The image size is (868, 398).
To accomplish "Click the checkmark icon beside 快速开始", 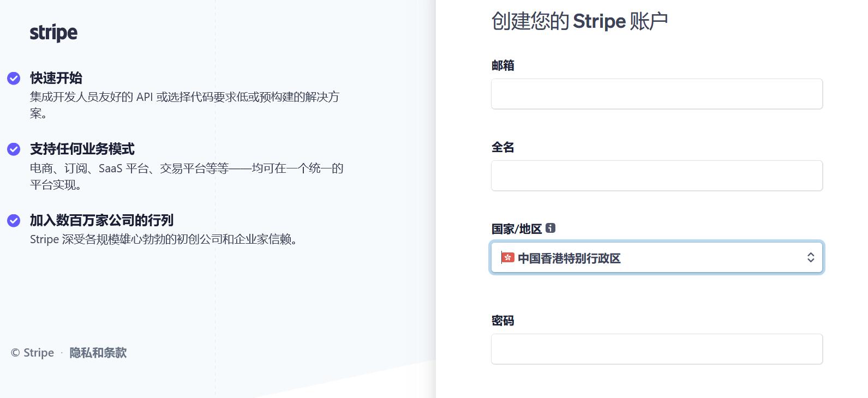I will click(x=14, y=79).
